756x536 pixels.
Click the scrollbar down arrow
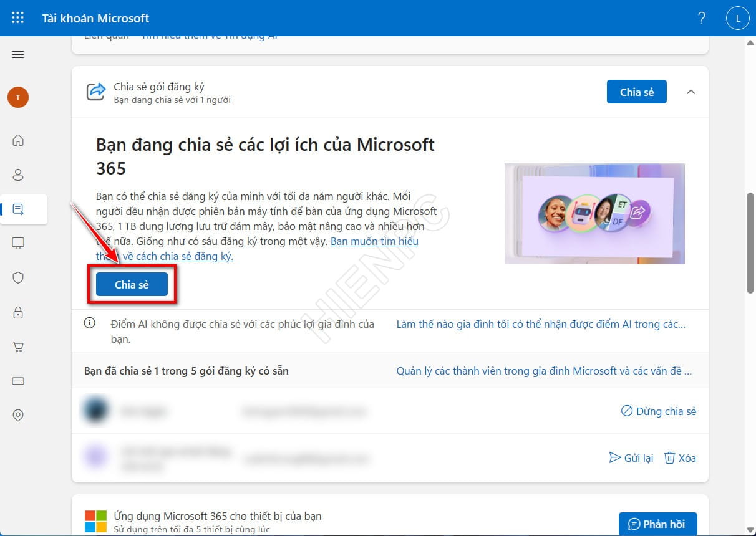point(750,530)
